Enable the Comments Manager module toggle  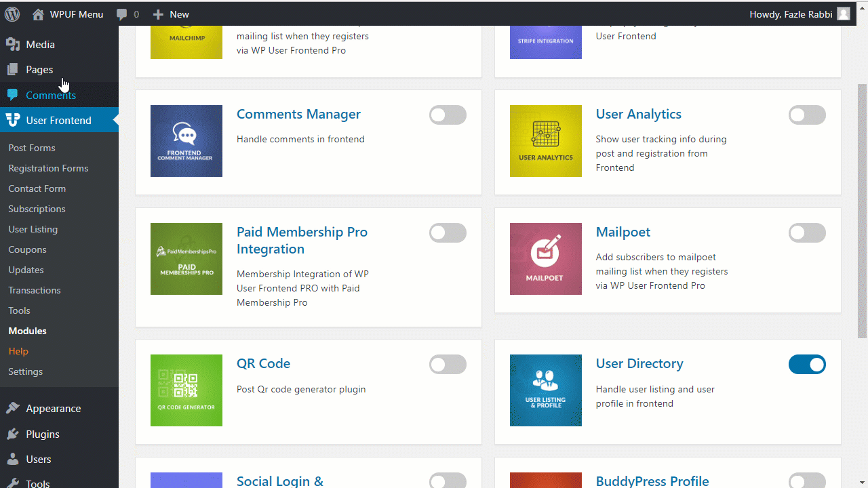[448, 115]
